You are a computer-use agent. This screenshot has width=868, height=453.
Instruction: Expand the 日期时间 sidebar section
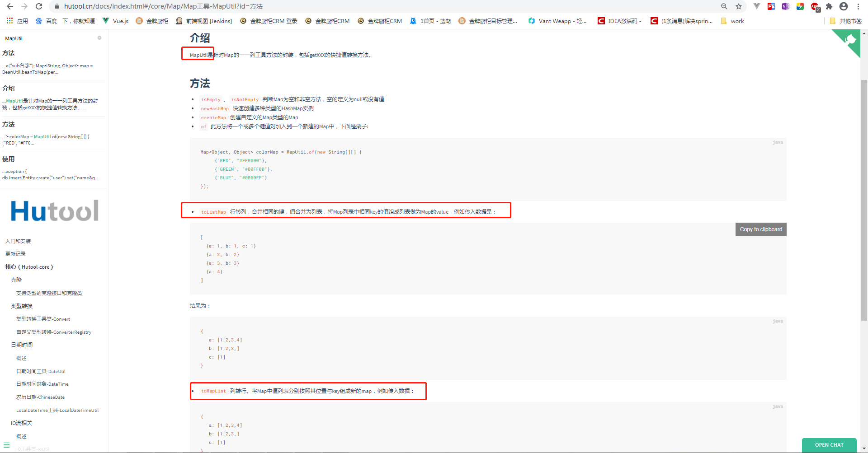21,345
